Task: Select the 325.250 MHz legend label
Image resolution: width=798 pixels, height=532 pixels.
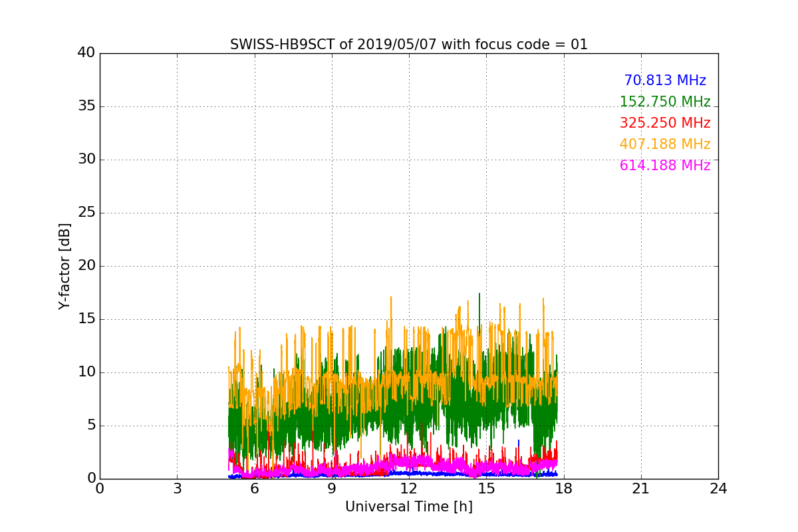Action: (x=665, y=123)
